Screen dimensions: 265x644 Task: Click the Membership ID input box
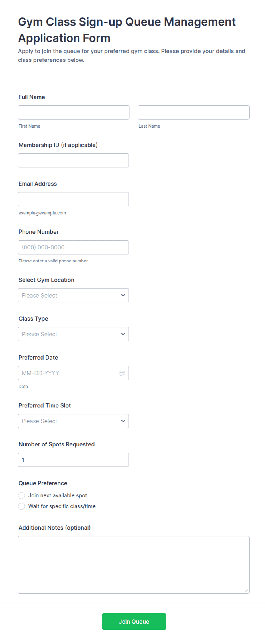point(73,161)
